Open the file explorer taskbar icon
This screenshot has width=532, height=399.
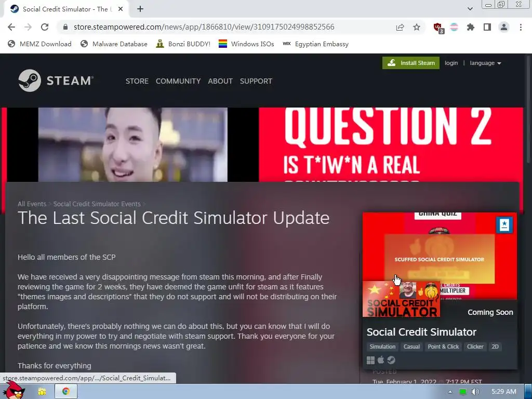point(42,392)
